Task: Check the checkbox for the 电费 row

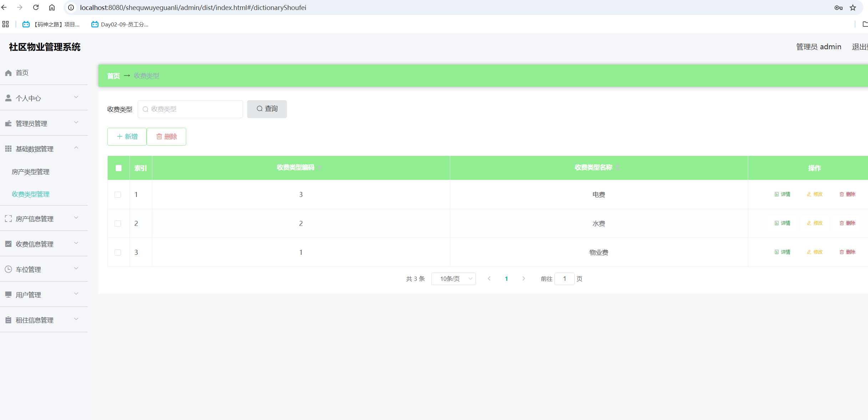Action: click(x=118, y=195)
